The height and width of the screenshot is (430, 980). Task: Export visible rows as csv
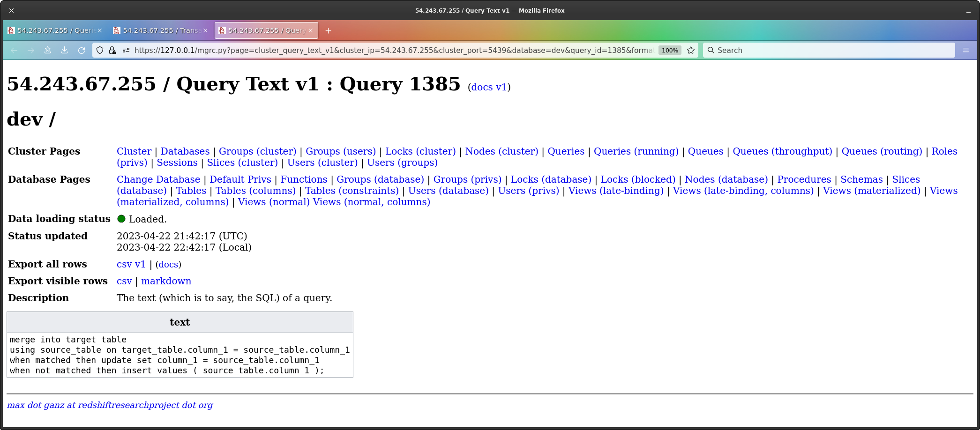tap(124, 281)
